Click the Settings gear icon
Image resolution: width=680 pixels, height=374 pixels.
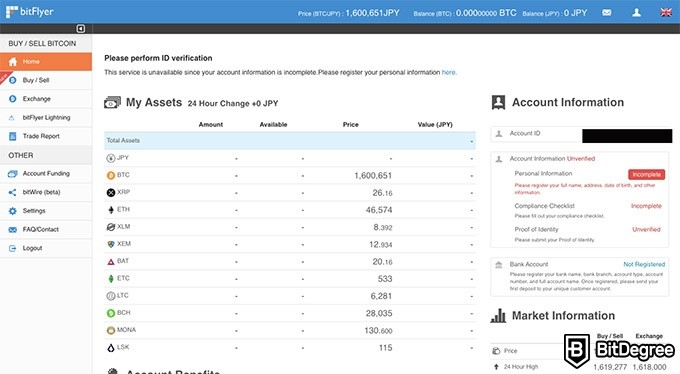[x=13, y=211]
